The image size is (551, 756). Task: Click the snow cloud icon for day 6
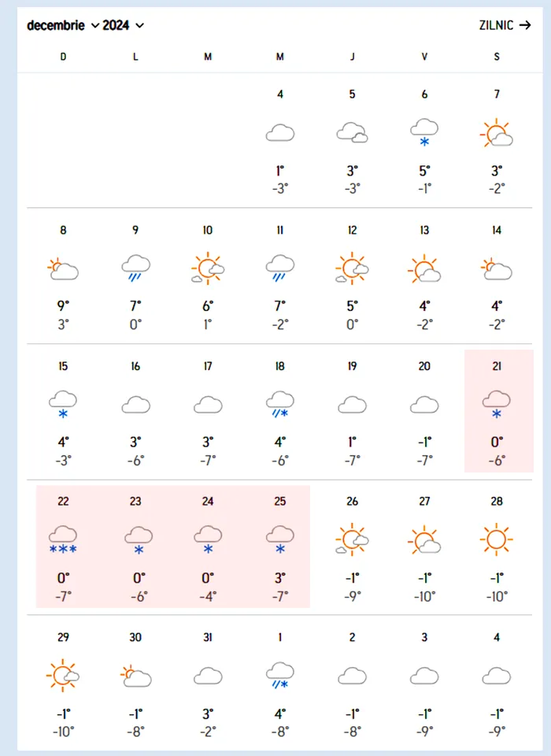[x=424, y=132]
